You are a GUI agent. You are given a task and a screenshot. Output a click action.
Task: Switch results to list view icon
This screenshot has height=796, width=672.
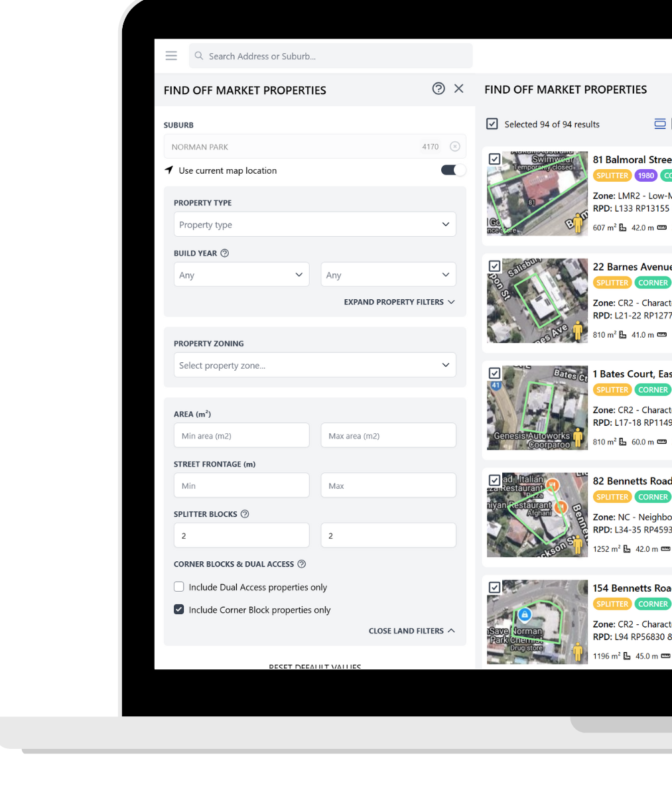pos(659,124)
